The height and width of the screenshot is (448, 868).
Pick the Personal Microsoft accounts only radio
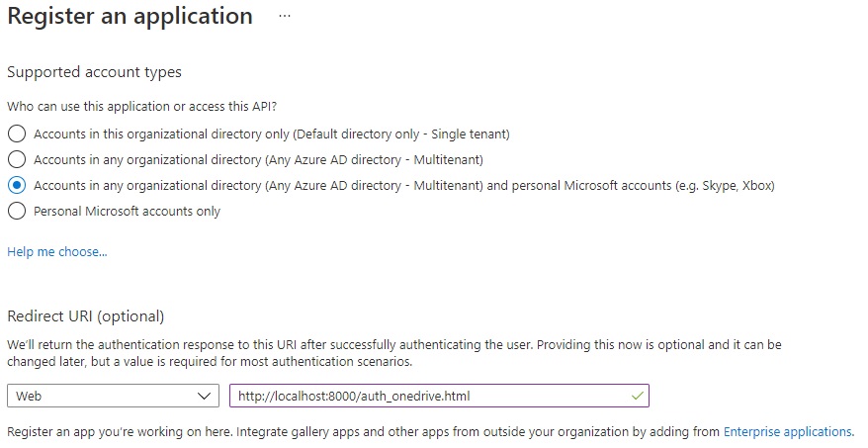coord(16,211)
